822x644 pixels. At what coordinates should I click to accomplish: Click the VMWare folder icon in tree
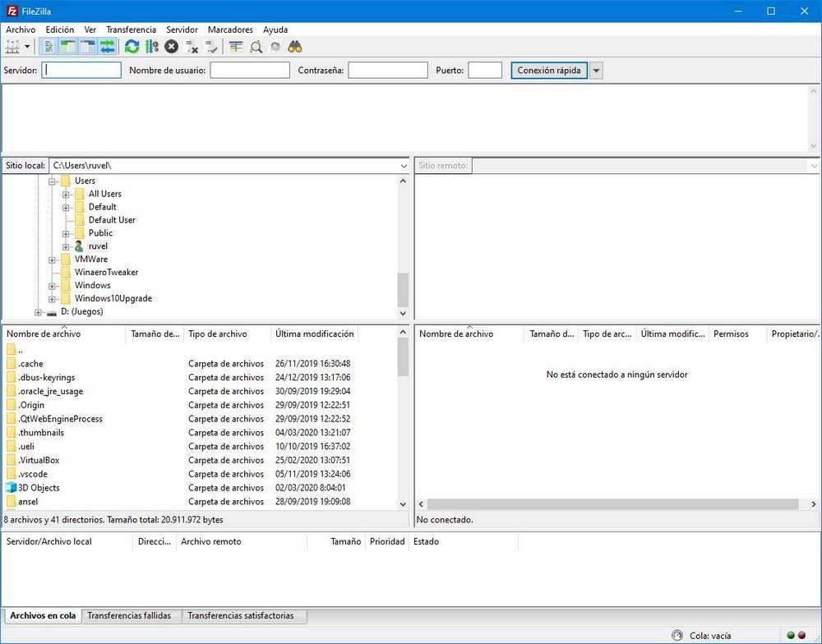point(66,260)
